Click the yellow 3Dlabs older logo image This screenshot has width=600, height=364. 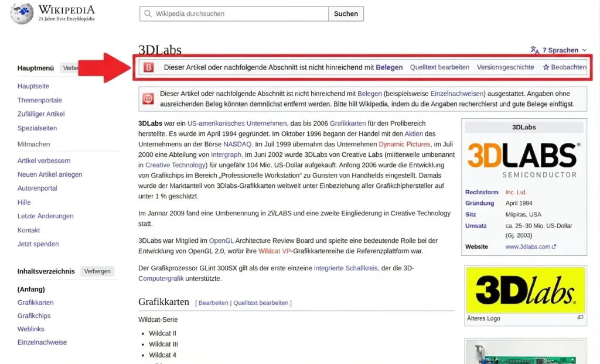coord(526,290)
